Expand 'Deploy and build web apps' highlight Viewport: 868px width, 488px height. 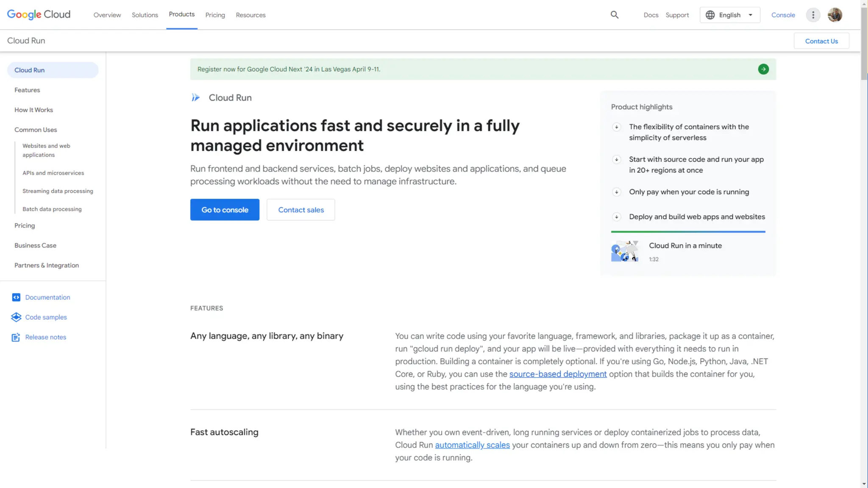pyautogui.click(x=617, y=217)
